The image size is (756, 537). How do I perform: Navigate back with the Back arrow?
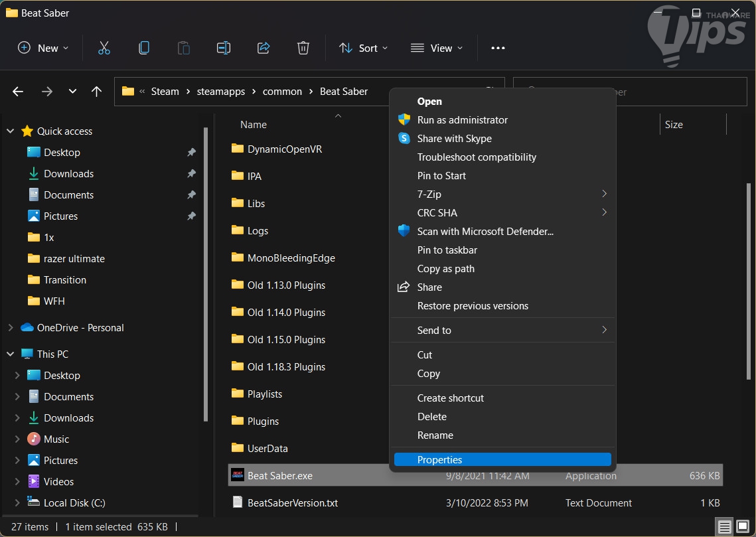tap(18, 92)
